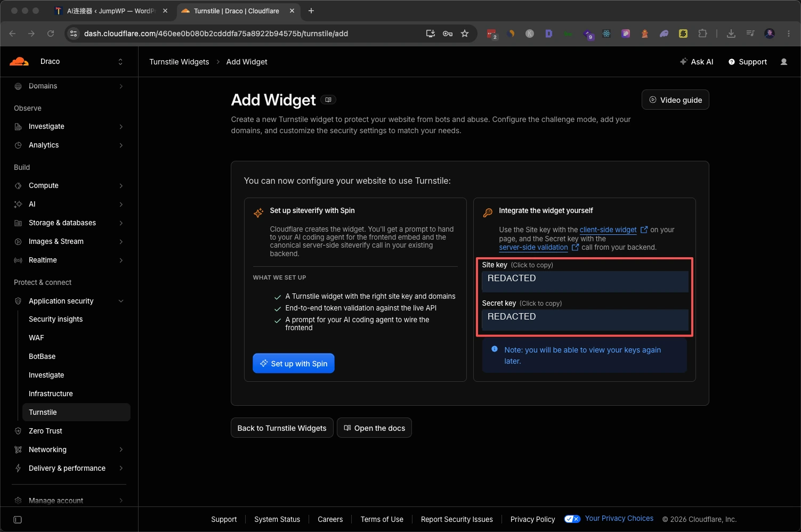Click the Zero Trust shield icon
Screen dimensions: 801x532
(x=18, y=431)
